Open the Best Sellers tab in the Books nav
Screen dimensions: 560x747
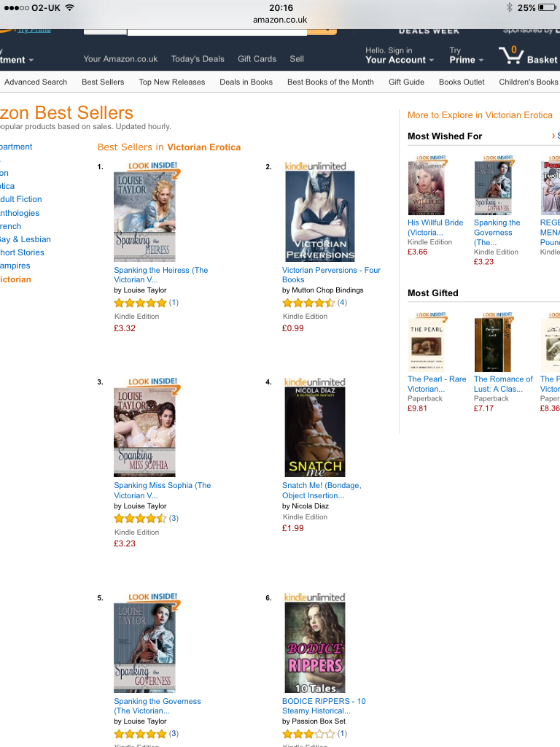[x=103, y=82]
